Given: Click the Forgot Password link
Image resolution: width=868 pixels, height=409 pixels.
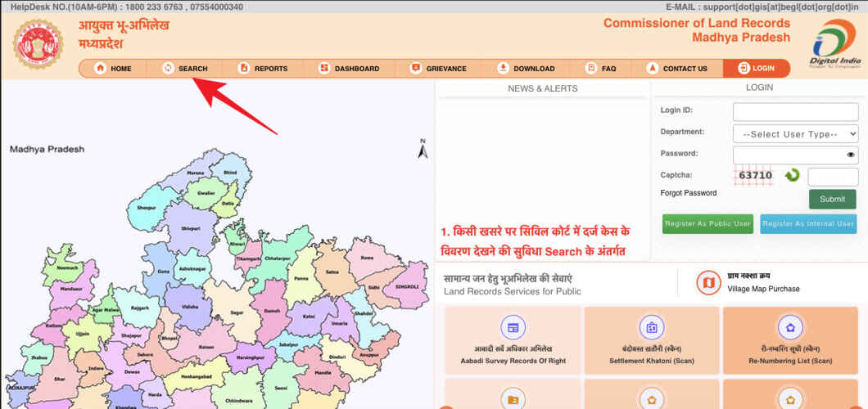Looking at the screenshot, I should click(688, 193).
